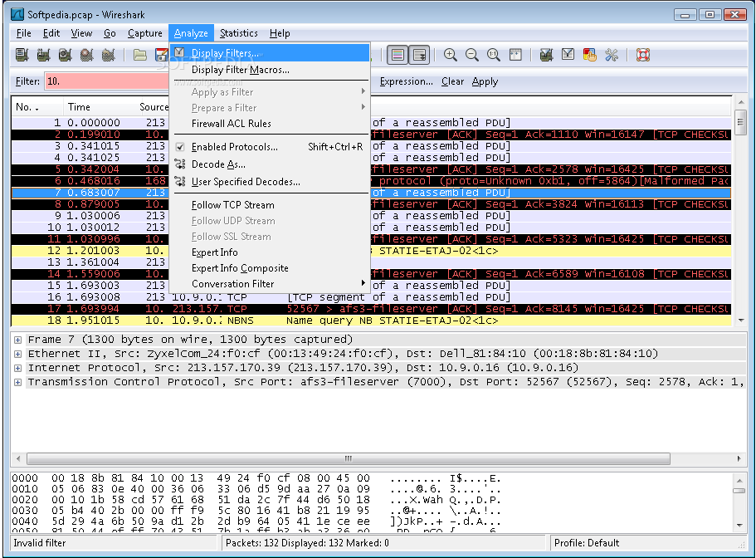Screen dimensions: 756x558
Task: Click packet list scroll down arrow
Action: tap(740, 321)
